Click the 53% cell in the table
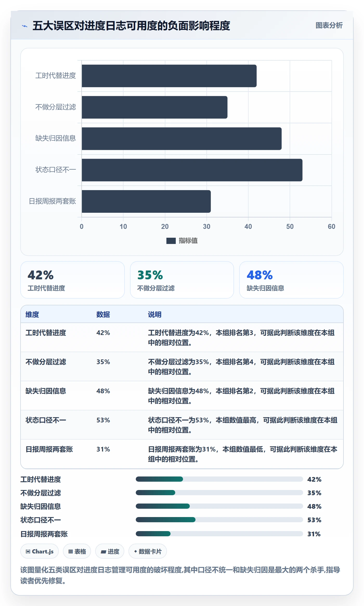The image size is (364, 606). point(103,420)
